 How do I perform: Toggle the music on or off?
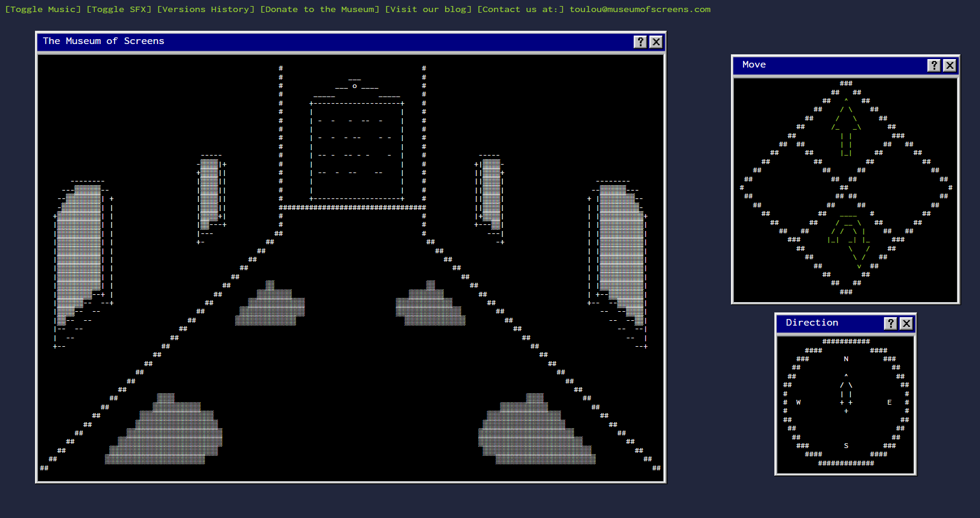(43, 9)
